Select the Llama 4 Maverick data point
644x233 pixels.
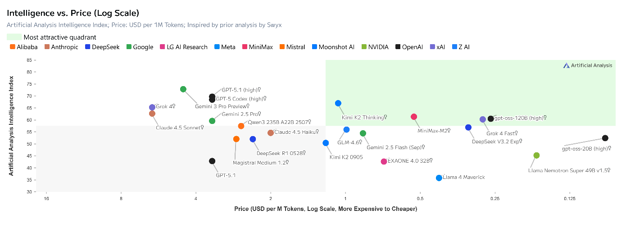439,178
